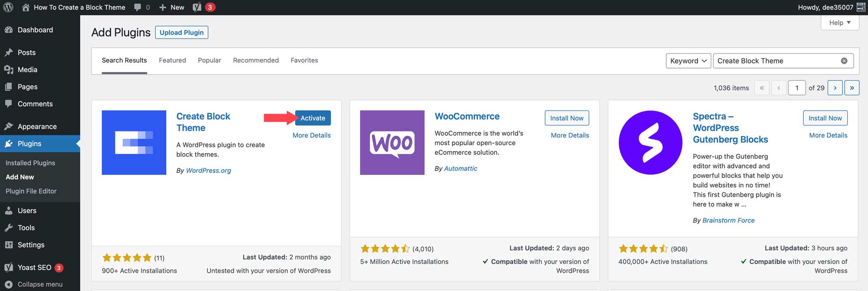Screen dimensions: 868x291
Task: Activate the Create Block Theme plugin
Action: (312, 118)
